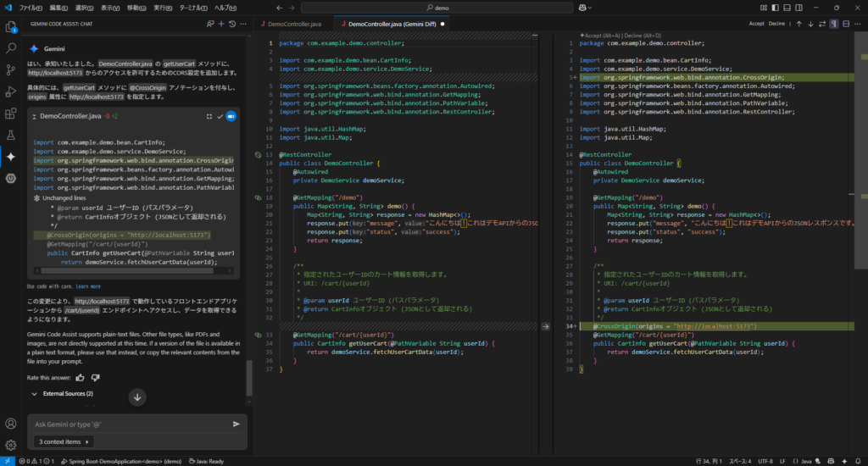Swap left and right diff sides
The image size is (868, 466).
coord(822,24)
